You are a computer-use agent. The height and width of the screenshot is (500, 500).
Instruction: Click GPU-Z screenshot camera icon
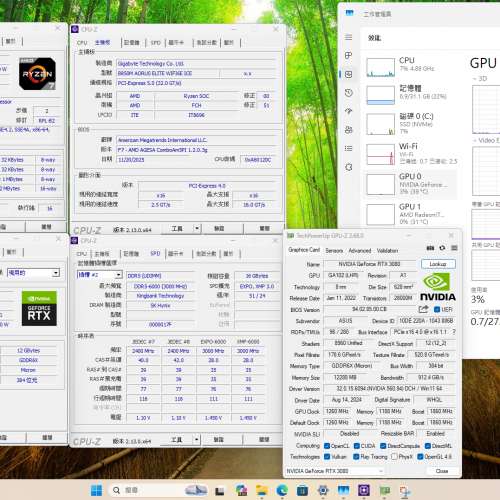point(430,248)
